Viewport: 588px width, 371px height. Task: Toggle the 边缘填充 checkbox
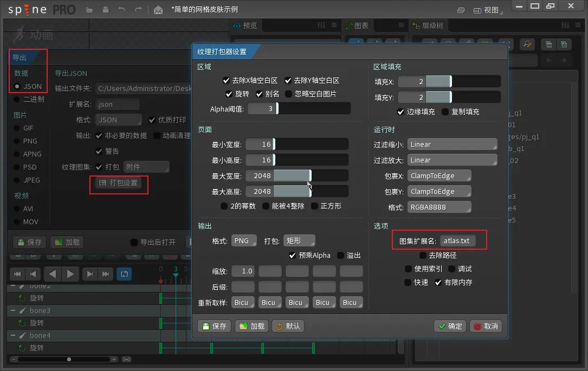[400, 112]
